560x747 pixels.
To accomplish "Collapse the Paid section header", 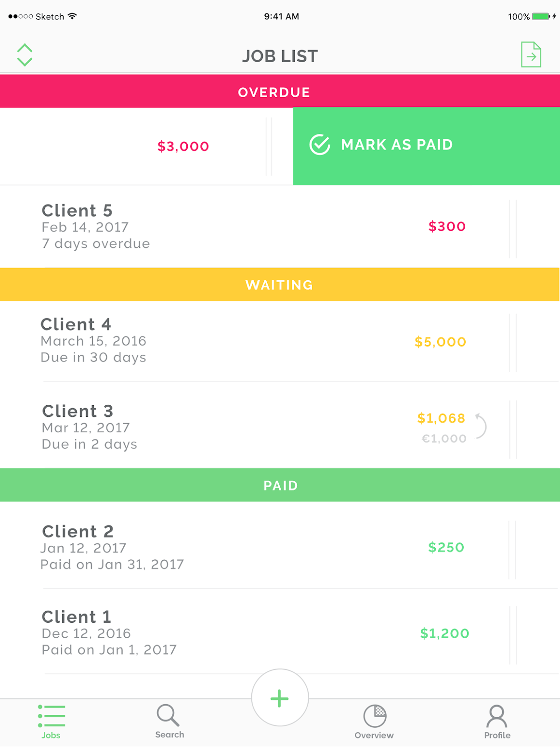I will point(280,485).
